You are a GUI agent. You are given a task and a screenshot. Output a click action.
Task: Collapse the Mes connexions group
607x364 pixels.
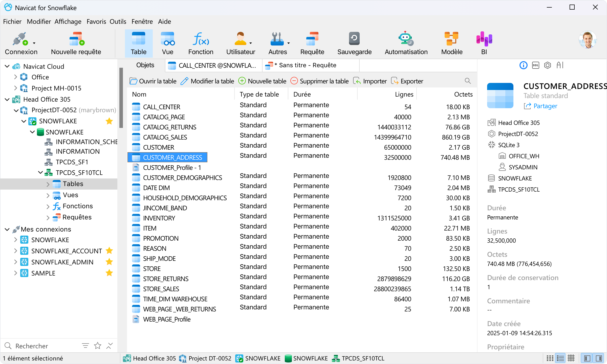pyautogui.click(x=7, y=229)
